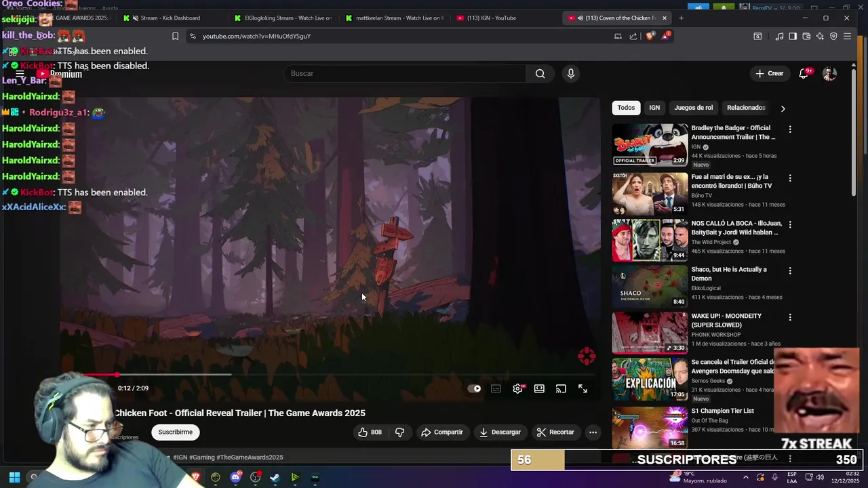Click the youtube.com URL in address bar
Screen dimensions: 868x488
coord(256,36)
